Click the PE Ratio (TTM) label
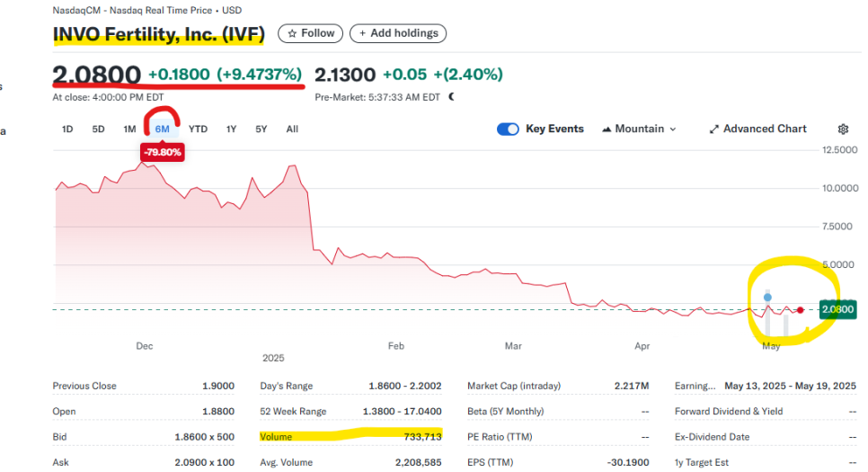The image size is (868, 472). pos(500,437)
